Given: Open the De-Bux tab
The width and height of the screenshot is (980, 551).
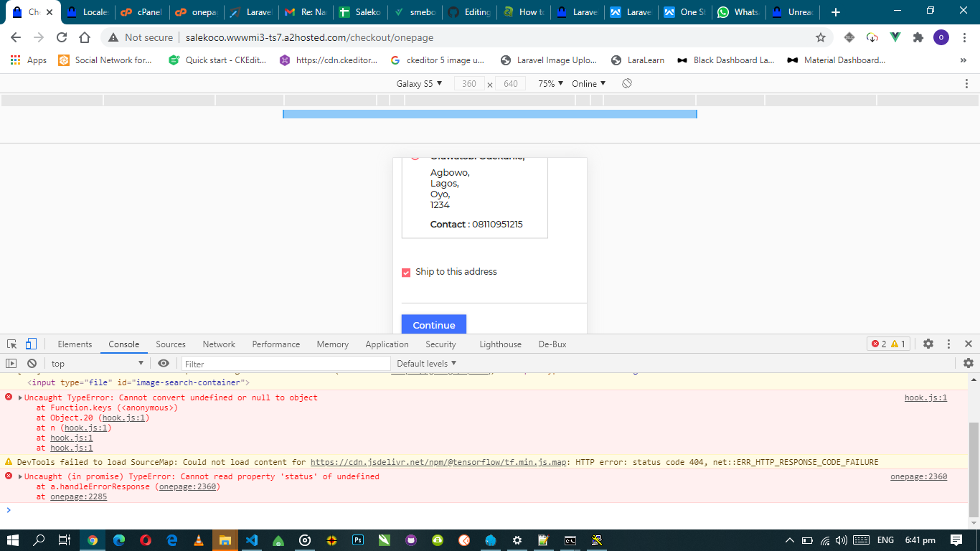Looking at the screenshot, I should coord(552,344).
